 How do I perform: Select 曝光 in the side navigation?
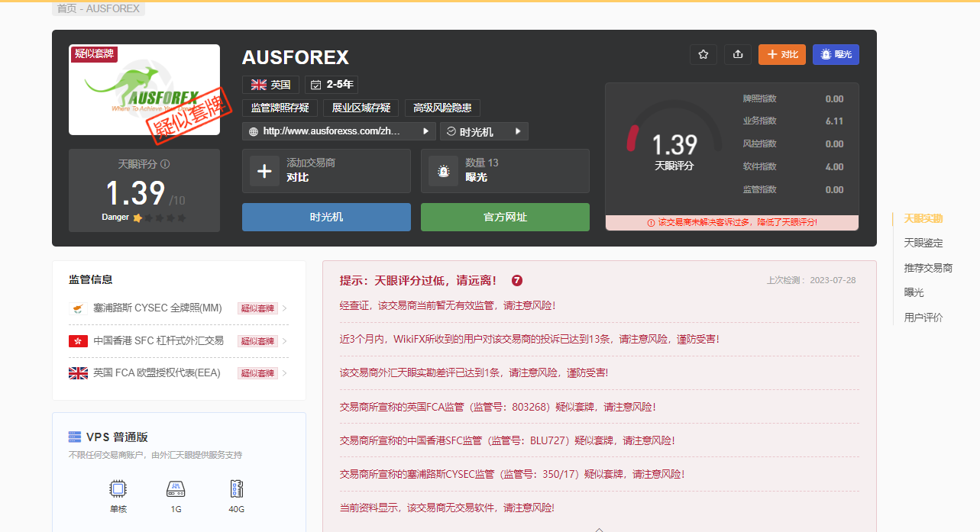point(914,292)
